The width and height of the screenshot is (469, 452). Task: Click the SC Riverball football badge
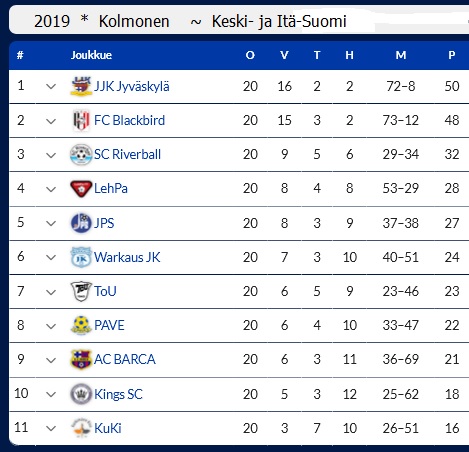81,154
